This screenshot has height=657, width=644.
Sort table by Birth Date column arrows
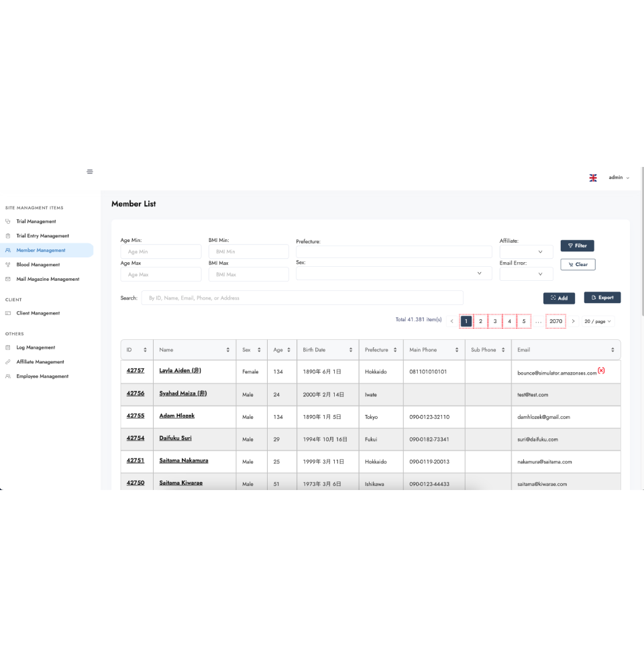coord(350,350)
